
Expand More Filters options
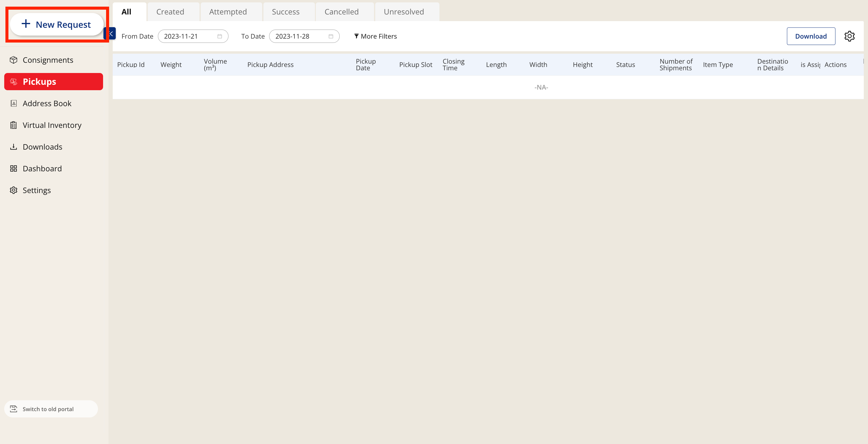pos(375,36)
